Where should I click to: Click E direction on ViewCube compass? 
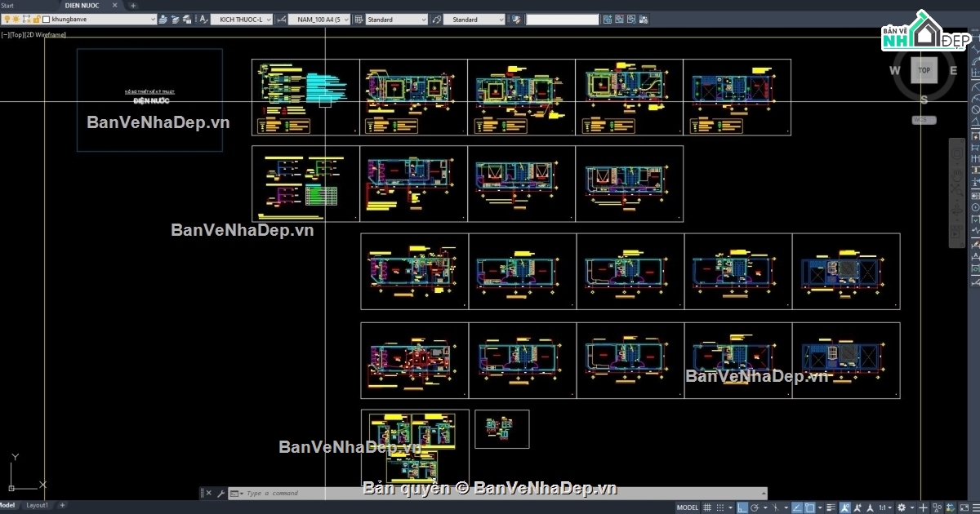coord(953,70)
